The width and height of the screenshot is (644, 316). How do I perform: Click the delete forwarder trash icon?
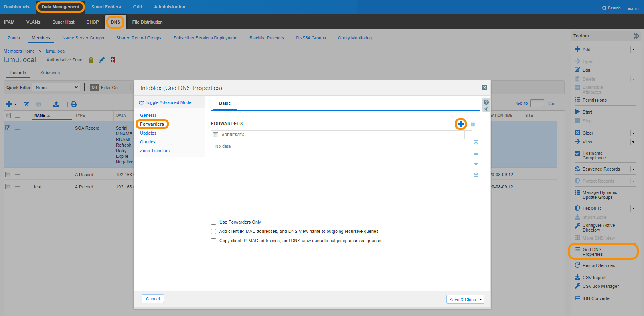coord(473,124)
